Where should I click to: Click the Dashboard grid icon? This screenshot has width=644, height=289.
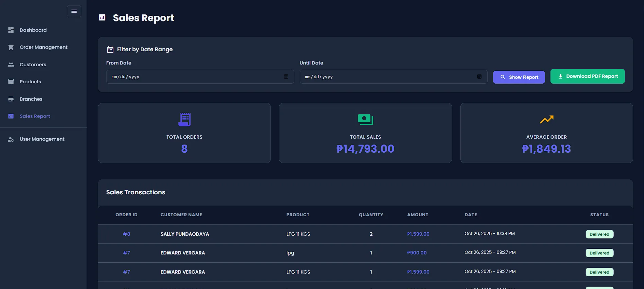coord(11,30)
